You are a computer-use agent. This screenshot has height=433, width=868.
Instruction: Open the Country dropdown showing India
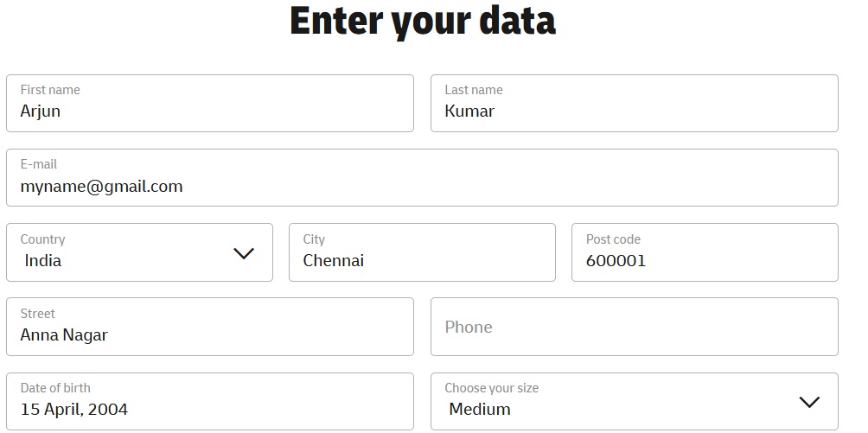pyautogui.click(x=130, y=252)
